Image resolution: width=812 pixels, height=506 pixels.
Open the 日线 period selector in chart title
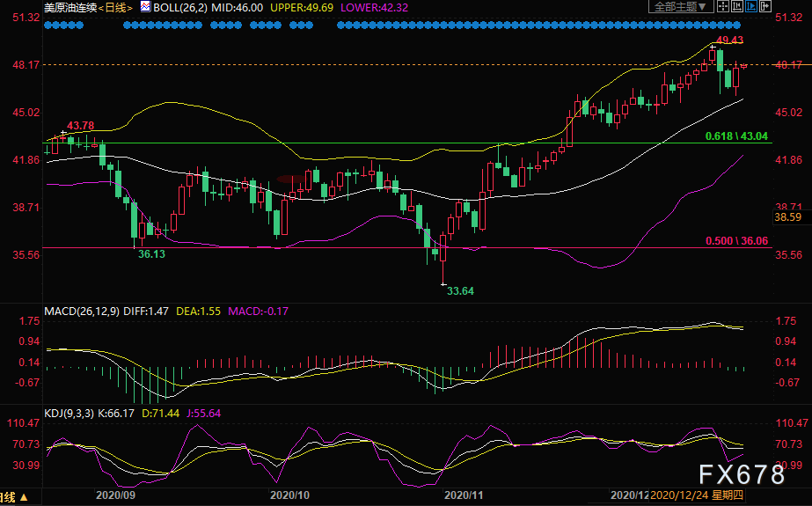coord(115,7)
